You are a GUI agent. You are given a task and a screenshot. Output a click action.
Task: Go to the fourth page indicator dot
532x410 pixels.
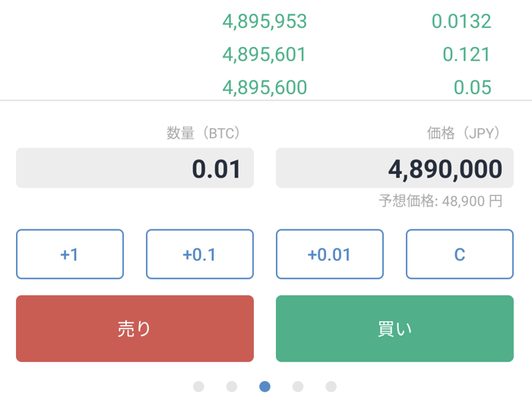pyautogui.click(x=298, y=386)
